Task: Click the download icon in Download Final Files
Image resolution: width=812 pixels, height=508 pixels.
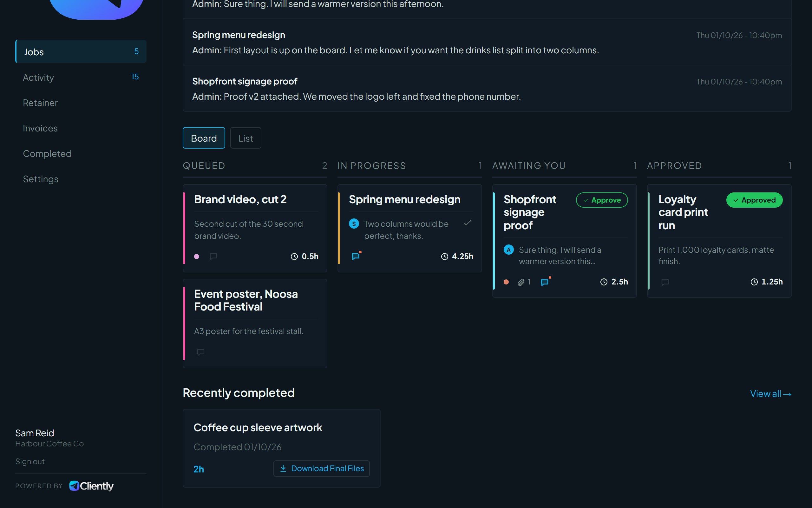Action: (283, 468)
